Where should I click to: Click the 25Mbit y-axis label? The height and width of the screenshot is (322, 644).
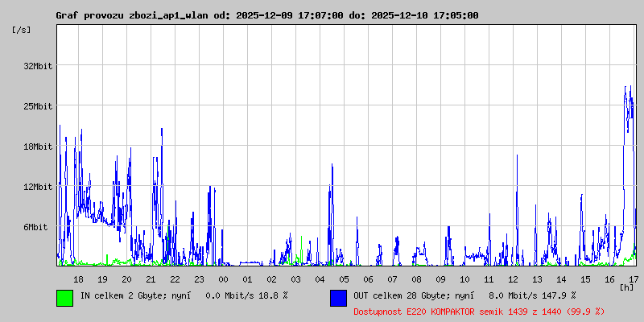pyautogui.click(x=38, y=106)
